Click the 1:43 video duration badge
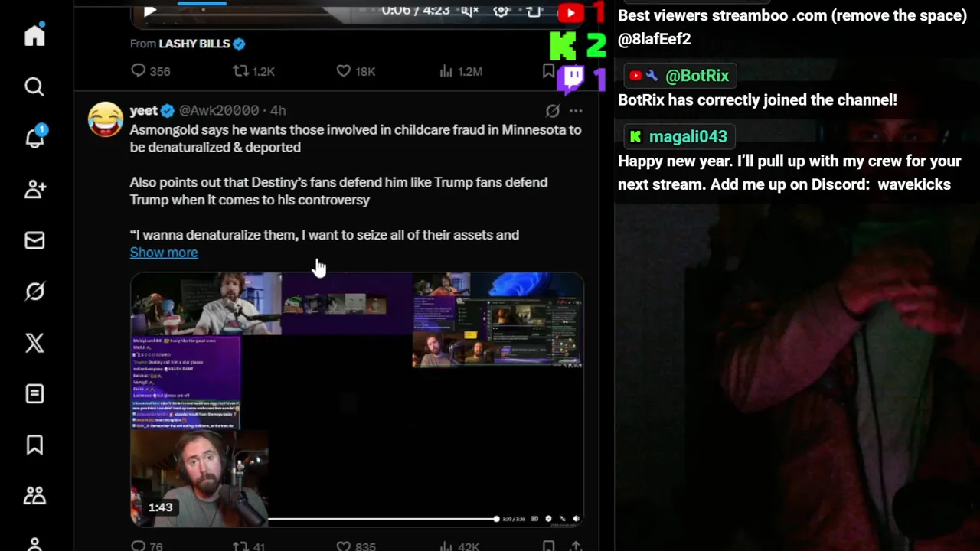This screenshot has width=980, height=551. tap(160, 507)
